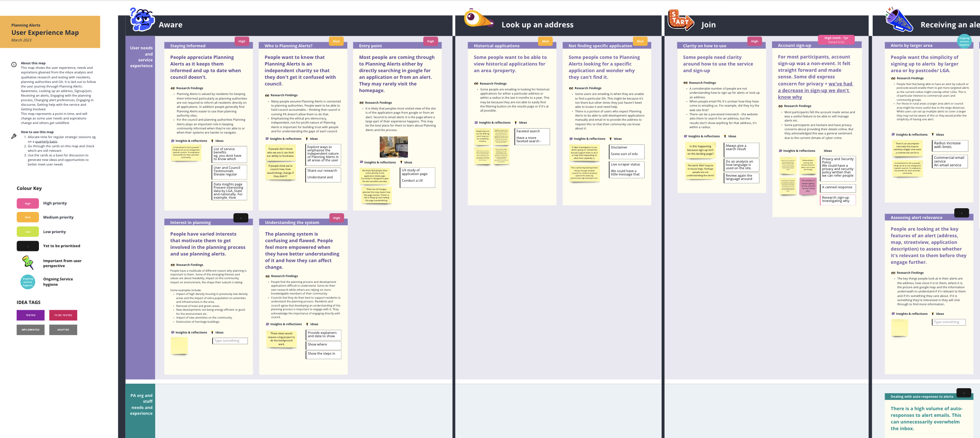This screenshot has height=438, width=980.
Task: Select the red TO BE TESTED idea tag
Action: [63, 315]
